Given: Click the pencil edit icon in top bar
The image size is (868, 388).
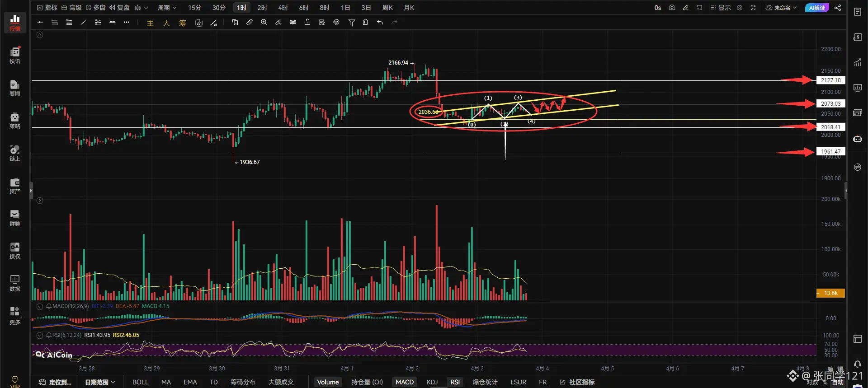Looking at the screenshot, I should tap(685, 8).
